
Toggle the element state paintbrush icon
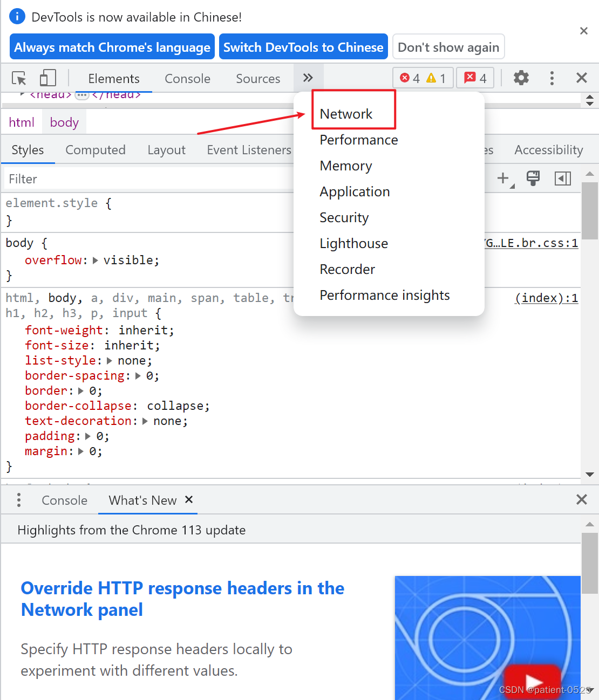click(x=533, y=179)
